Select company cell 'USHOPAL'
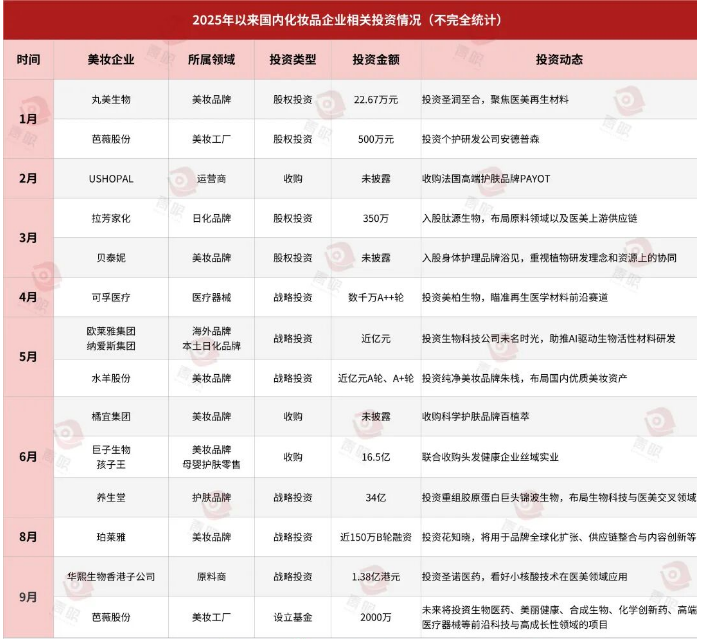702x639 pixels. coord(111,179)
